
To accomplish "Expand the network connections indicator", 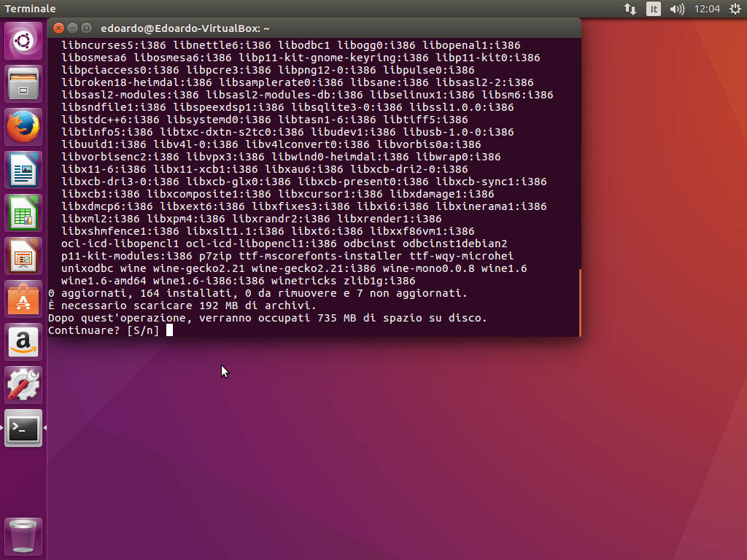I will (x=630, y=9).
